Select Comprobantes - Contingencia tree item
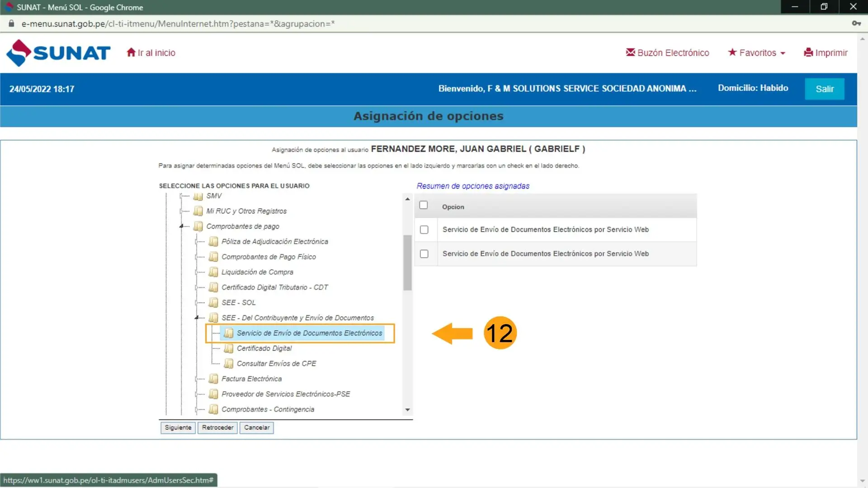Viewport: 868px width, 488px height. pos(268,409)
